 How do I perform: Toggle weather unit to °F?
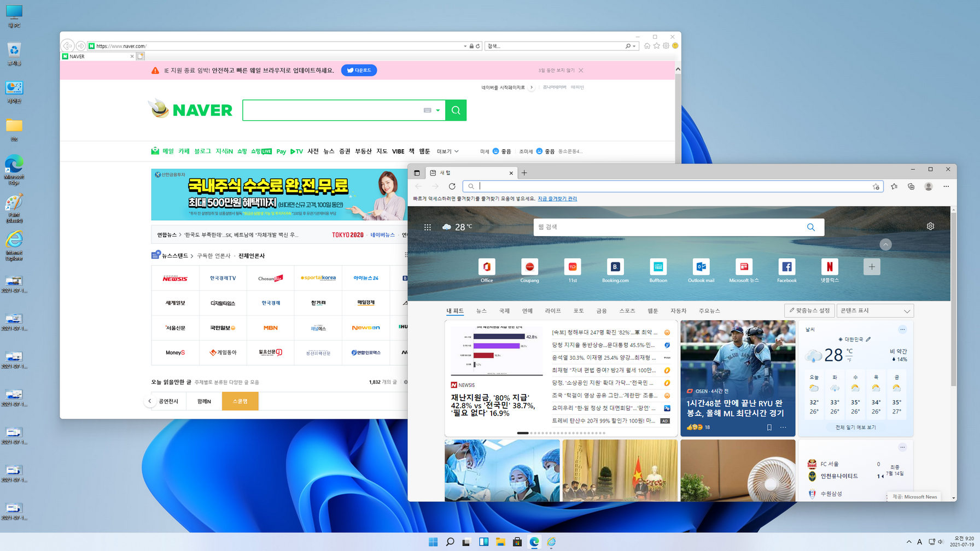849,360
